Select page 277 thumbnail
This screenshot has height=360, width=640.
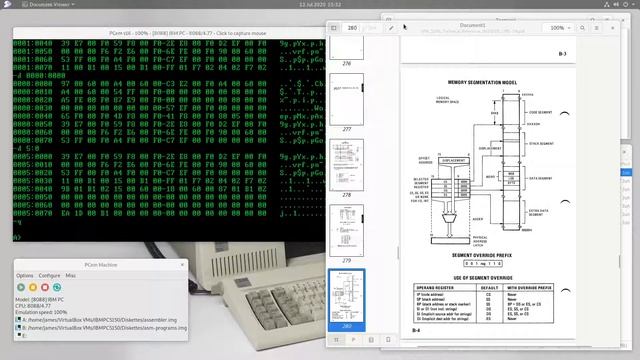point(347,99)
